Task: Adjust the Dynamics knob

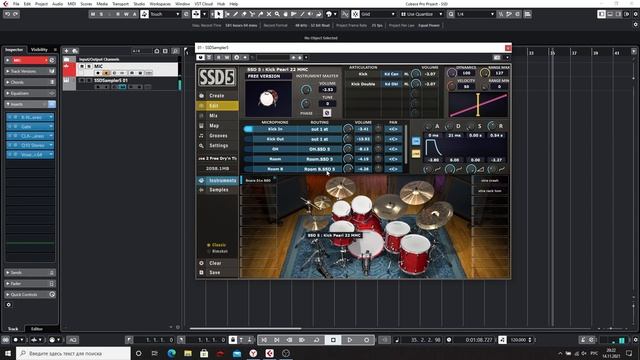Action: 451,73
